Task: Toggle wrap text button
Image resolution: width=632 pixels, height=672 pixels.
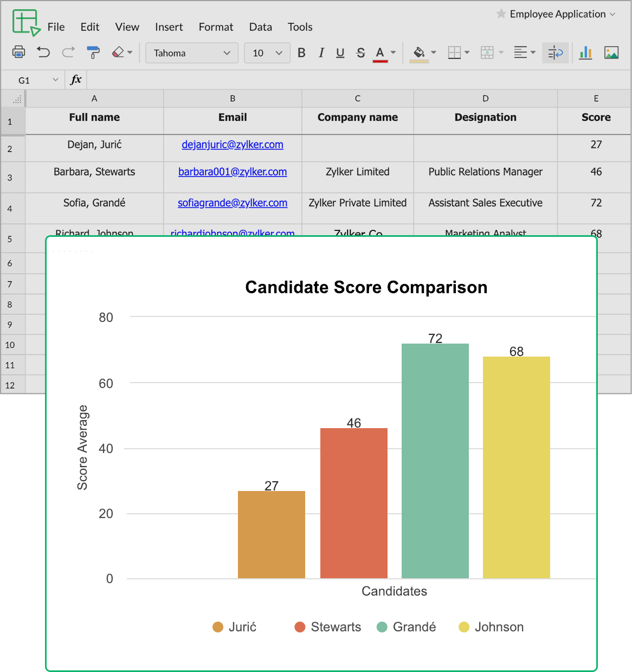Action: (555, 53)
